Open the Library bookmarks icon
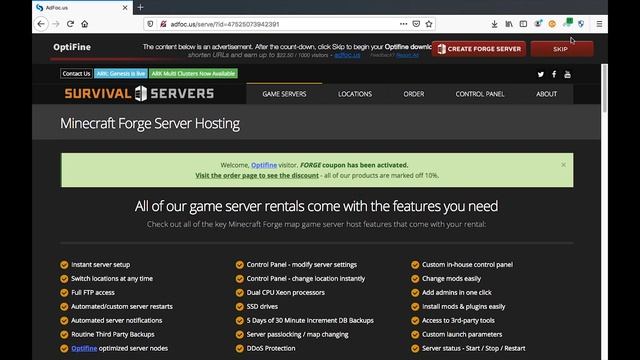 [509, 24]
